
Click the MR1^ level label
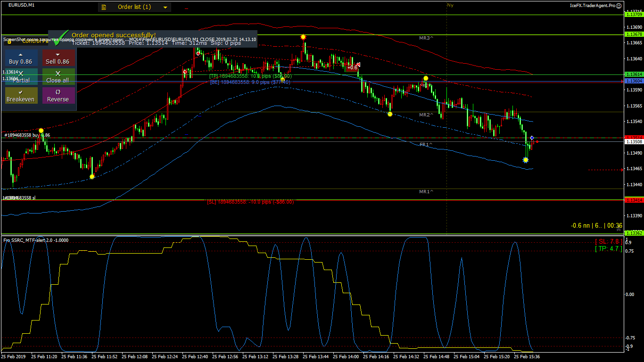[x=426, y=192]
